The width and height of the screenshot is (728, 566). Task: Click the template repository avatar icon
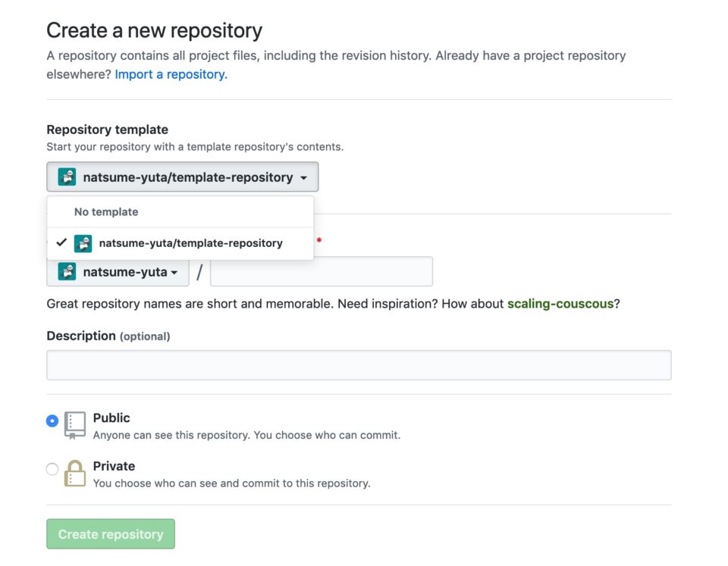[67, 177]
